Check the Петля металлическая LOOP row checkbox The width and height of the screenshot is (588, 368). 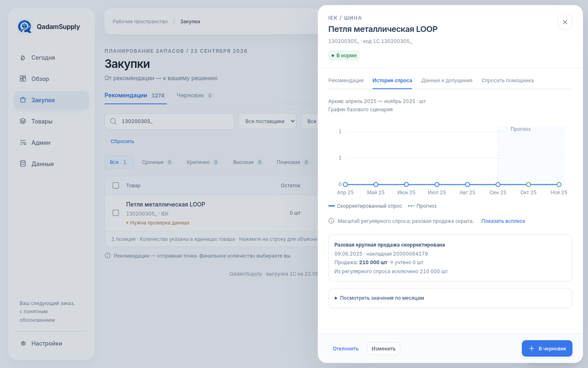[116, 213]
